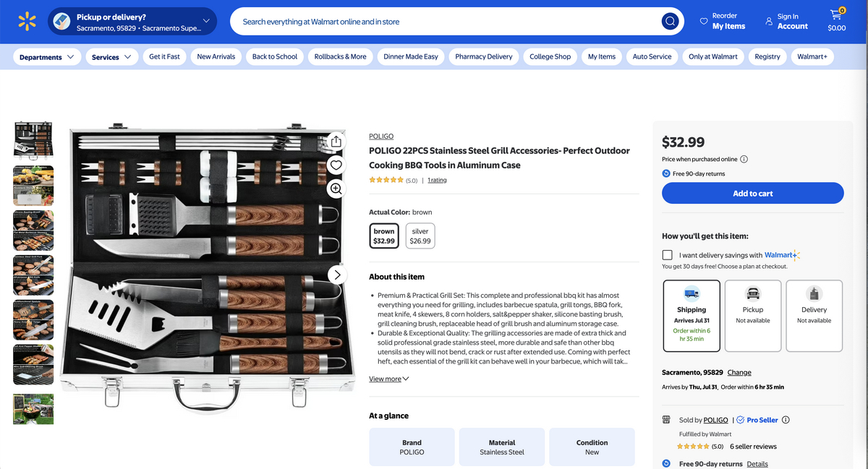Show next product image with arrow
Image resolution: width=868 pixels, height=469 pixels.
[336, 275]
